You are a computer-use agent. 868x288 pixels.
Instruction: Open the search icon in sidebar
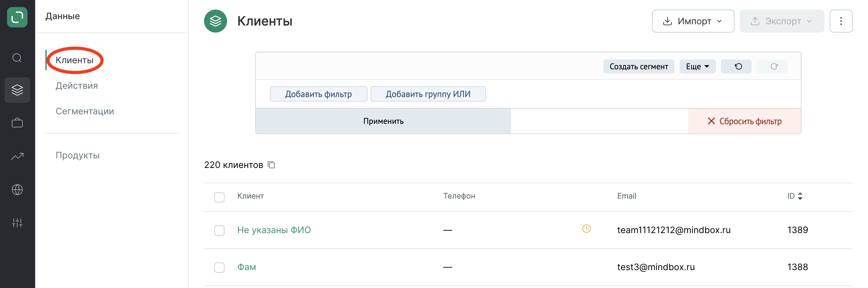(17, 58)
